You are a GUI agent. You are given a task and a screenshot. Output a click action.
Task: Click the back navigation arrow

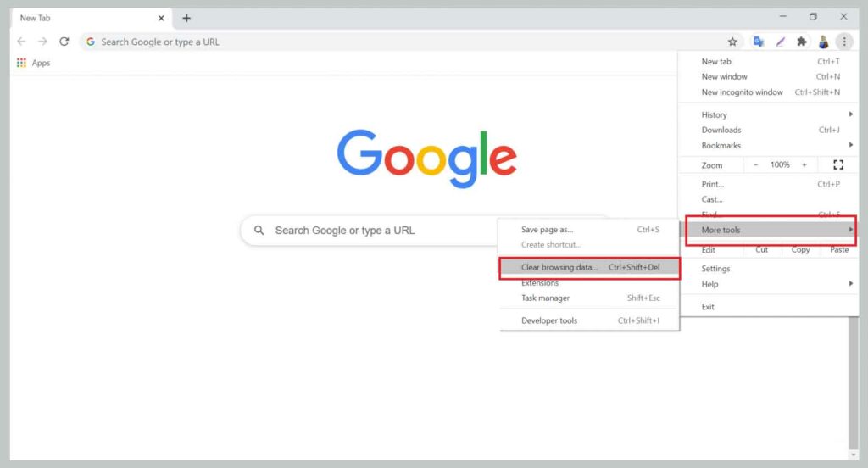tap(21, 42)
